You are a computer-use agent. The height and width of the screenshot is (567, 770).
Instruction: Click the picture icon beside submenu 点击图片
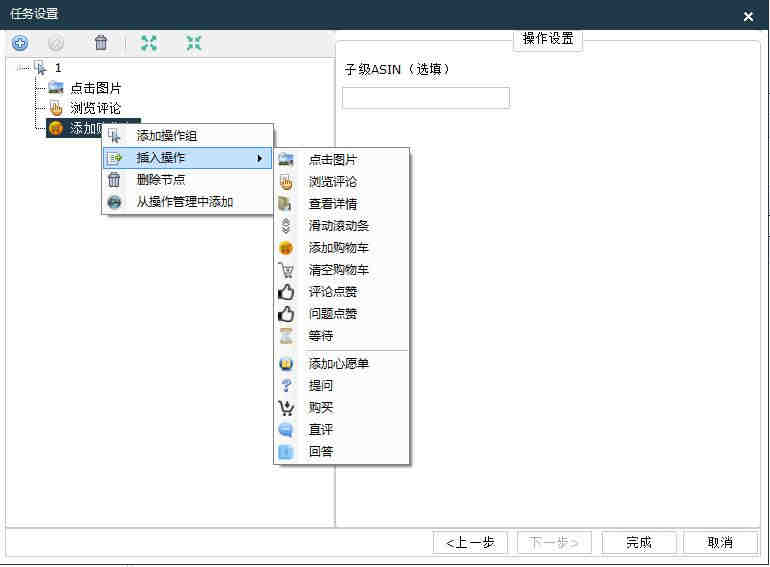(x=286, y=160)
